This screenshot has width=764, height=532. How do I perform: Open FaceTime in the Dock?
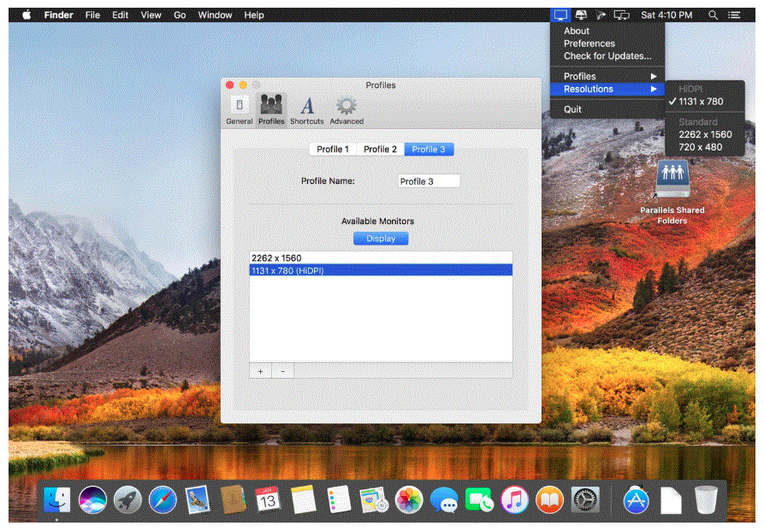pos(479,499)
